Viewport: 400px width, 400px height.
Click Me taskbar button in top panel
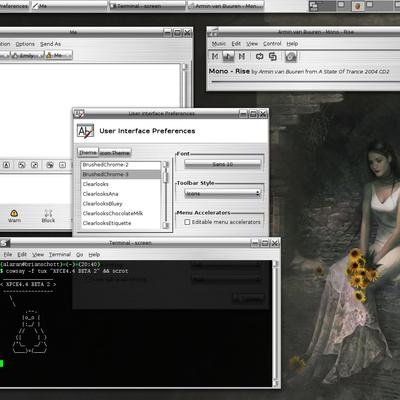[69, 5]
